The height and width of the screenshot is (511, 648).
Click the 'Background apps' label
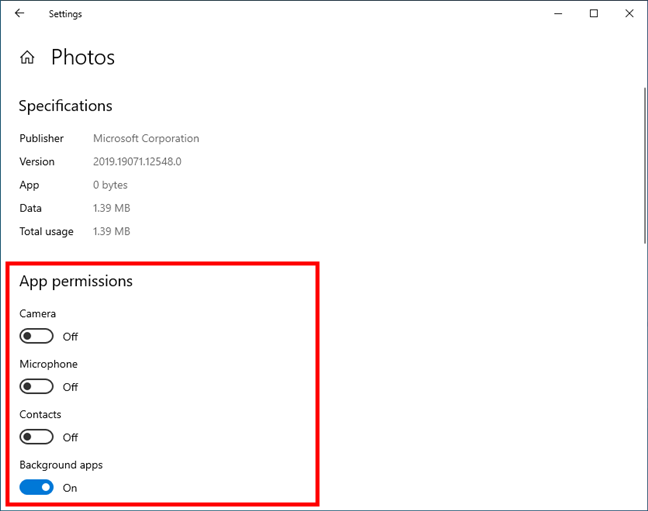[61, 465]
